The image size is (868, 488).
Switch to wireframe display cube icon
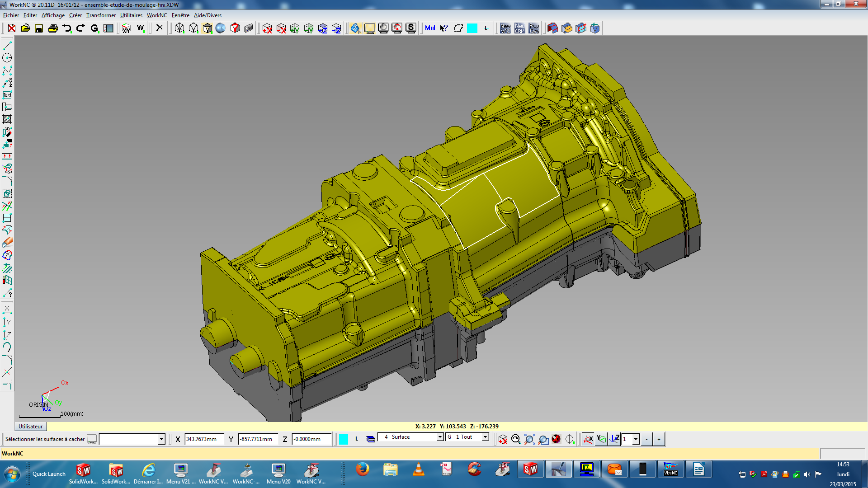[179, 28]
